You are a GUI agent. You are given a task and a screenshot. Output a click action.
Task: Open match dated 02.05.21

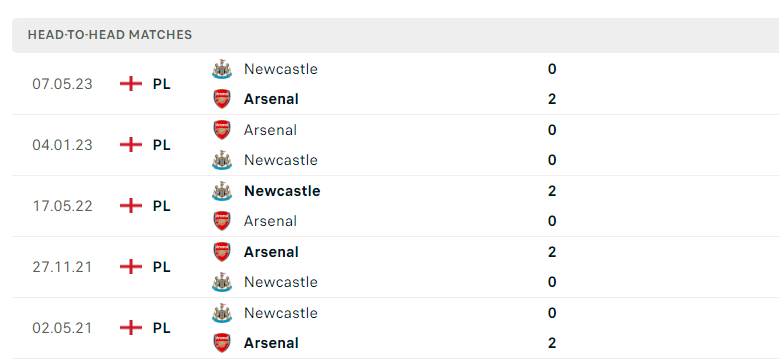click(395, 328)
